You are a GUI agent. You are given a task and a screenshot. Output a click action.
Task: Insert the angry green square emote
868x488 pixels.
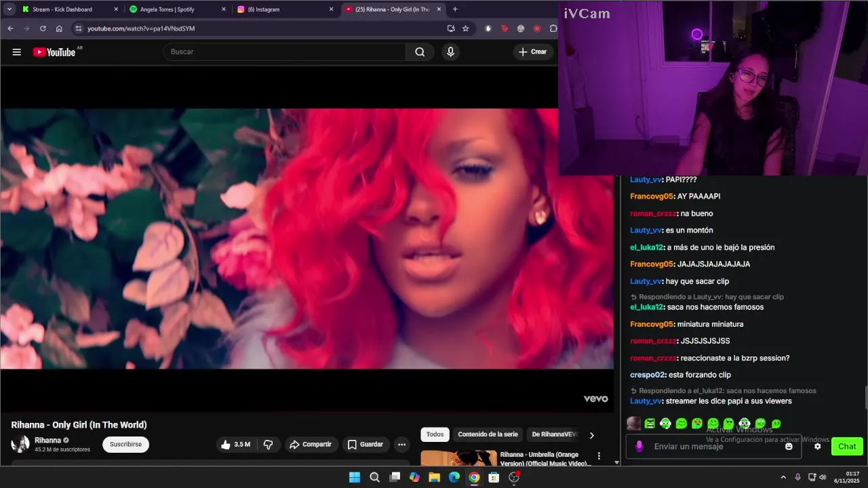[x=650, y=424]
